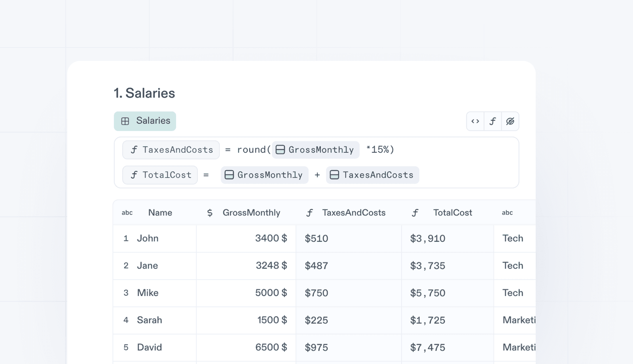Click the $3,735 total cost cell
Image resolution: width=633 pixels, height=364 pixels.
click(x=447, y=266)
